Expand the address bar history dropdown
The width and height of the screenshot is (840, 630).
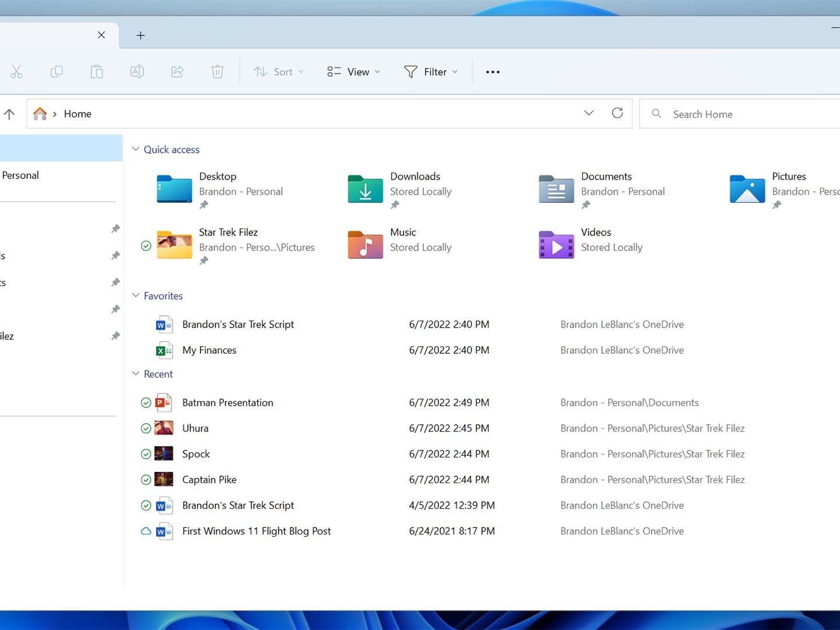589,113
